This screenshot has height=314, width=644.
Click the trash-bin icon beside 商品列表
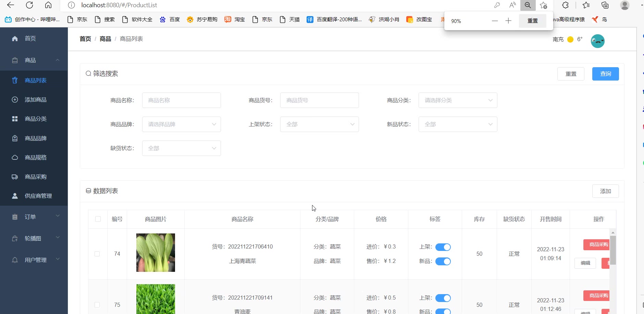point(15,80)
